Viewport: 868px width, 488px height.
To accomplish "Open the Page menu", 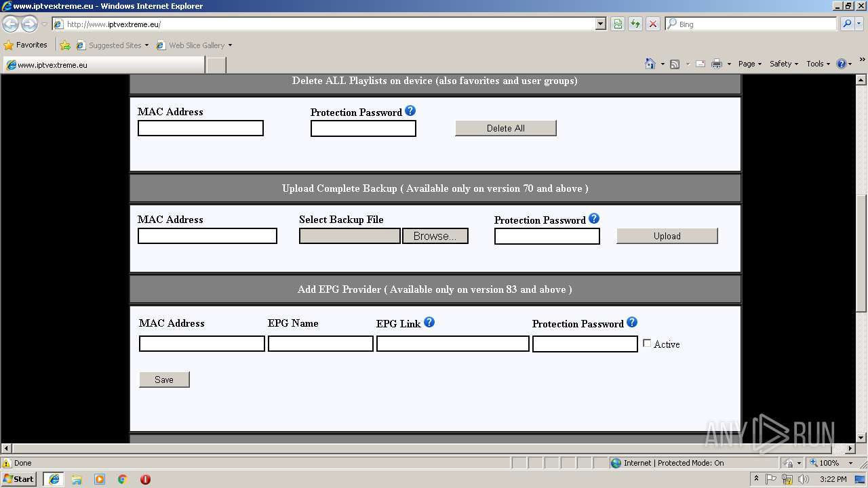I will 750,64.
